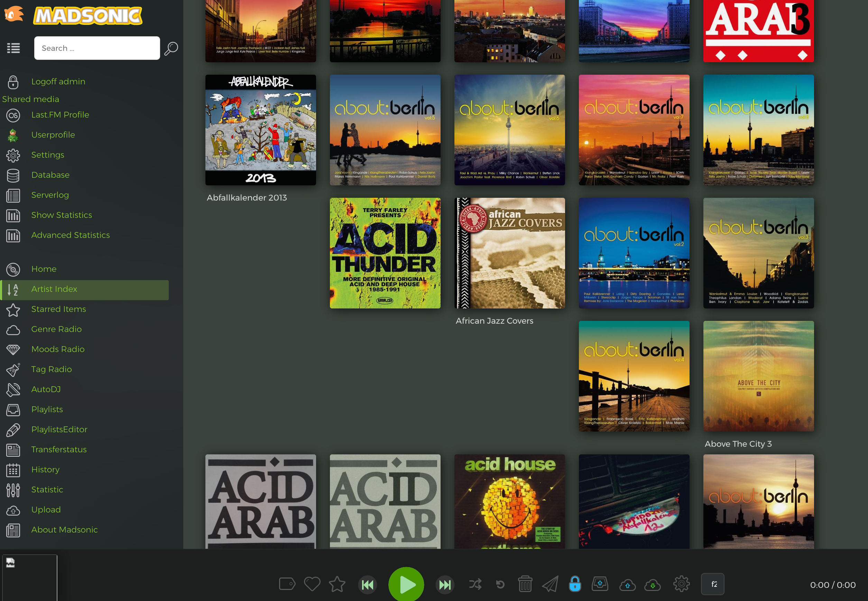Viewport: 868px width, 601px height.
Task: Click the player settings gear icon
Action: (x=681, y=584)
